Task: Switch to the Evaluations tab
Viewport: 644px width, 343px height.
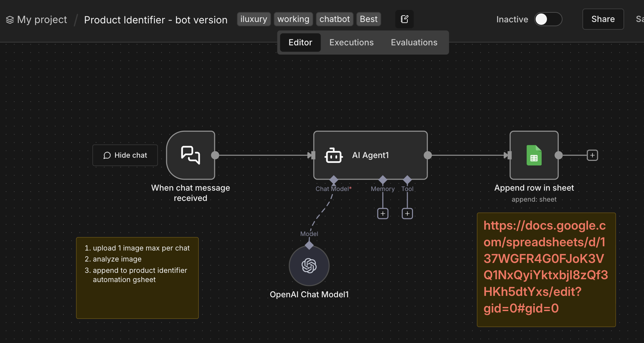Action: [x=414, y=42]
